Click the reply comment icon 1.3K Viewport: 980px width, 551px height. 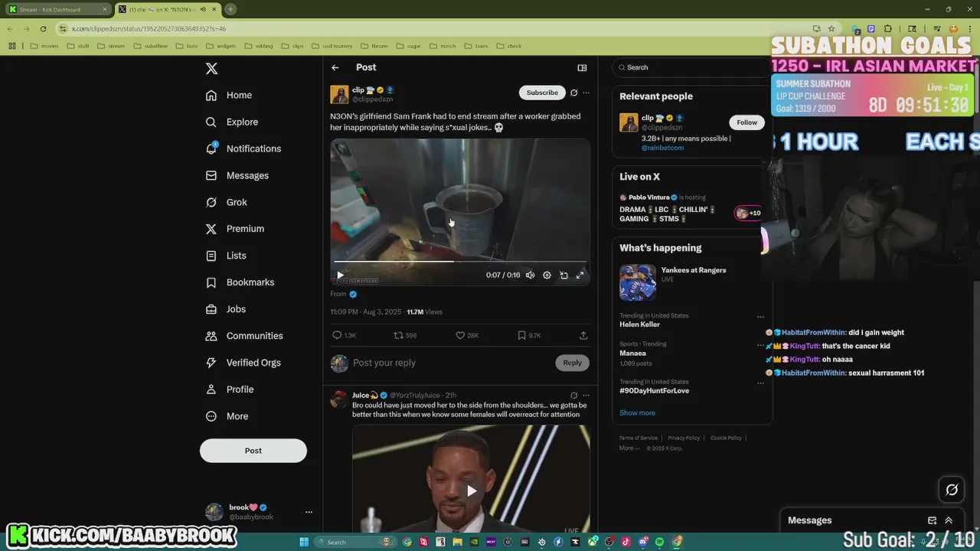[x=337, y=335]
